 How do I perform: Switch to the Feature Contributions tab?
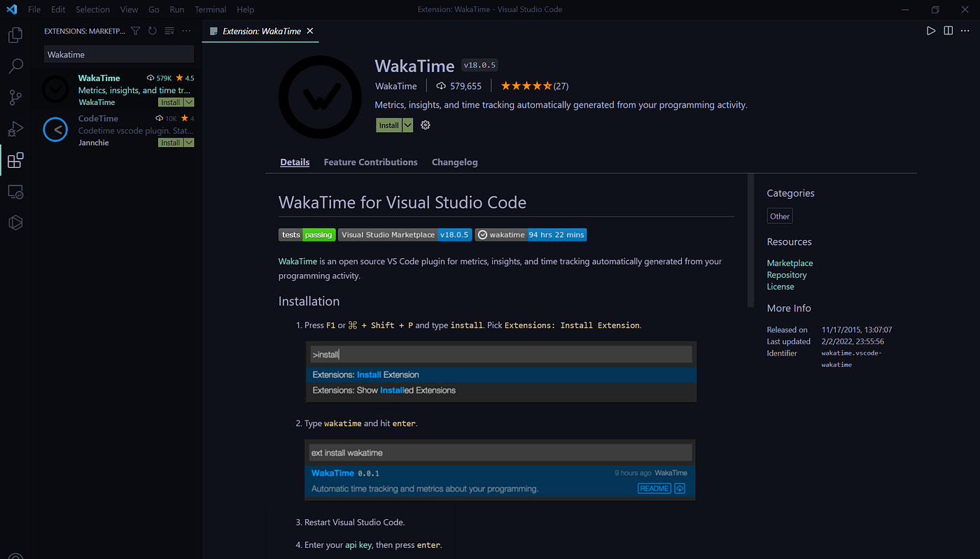(370, 162)
